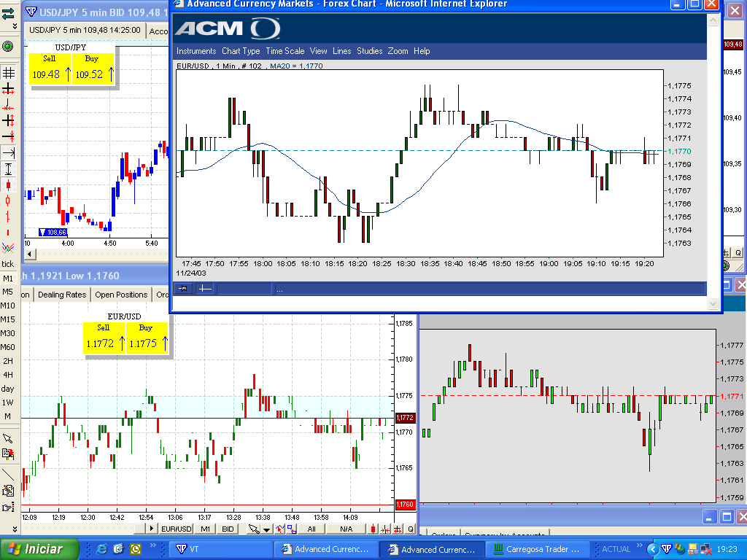
Task: Switch to tick timeframe
Action: click(8, 264)
